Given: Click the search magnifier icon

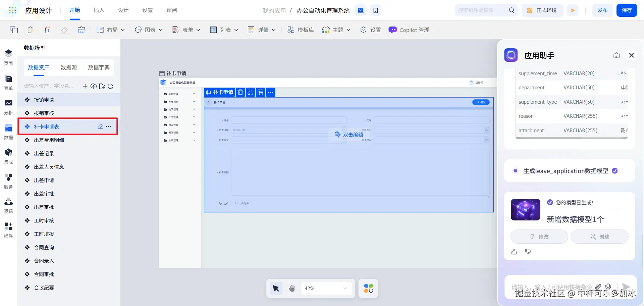Looking at the screenshot, I should [512, 10].
